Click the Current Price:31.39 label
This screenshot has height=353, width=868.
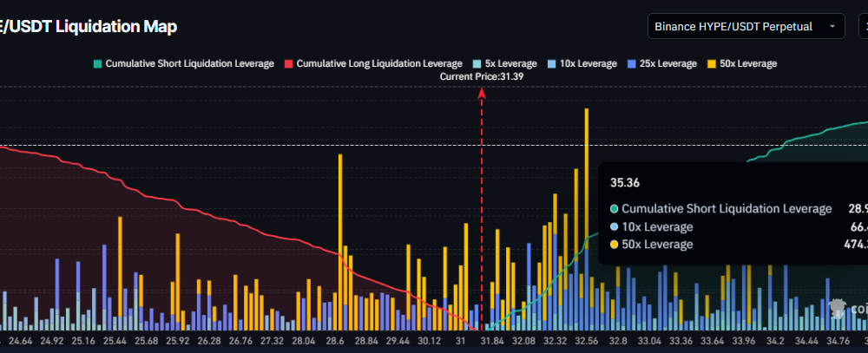(x=482, y=76)
